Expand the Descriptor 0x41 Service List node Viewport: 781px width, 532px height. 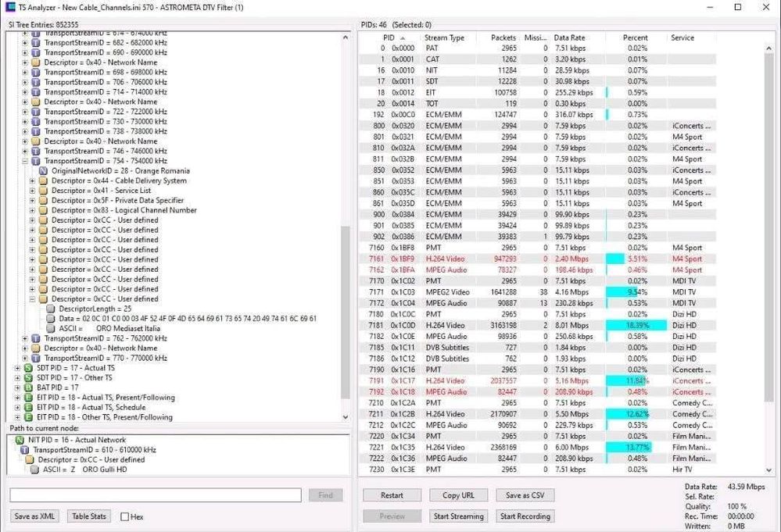pos(33,191)
